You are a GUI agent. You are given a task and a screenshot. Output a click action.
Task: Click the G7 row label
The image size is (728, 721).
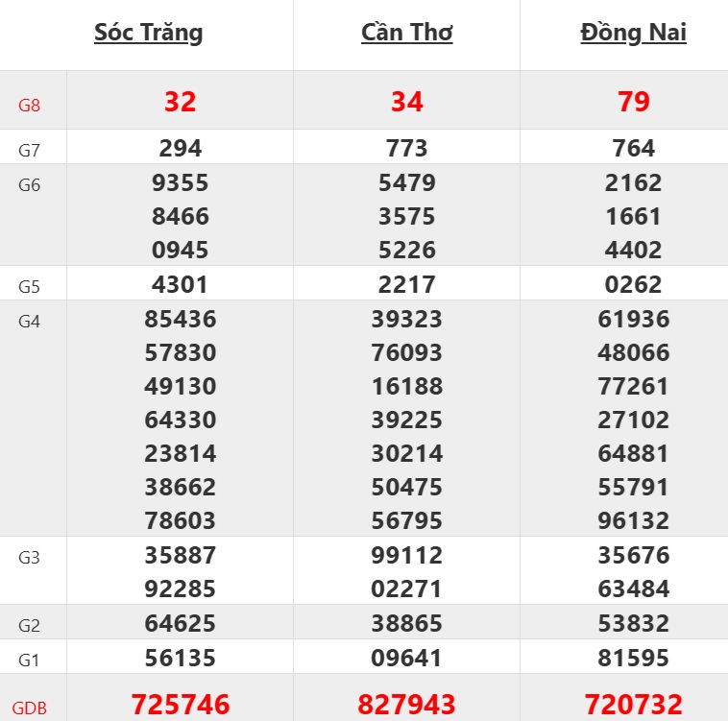(30, 150)
